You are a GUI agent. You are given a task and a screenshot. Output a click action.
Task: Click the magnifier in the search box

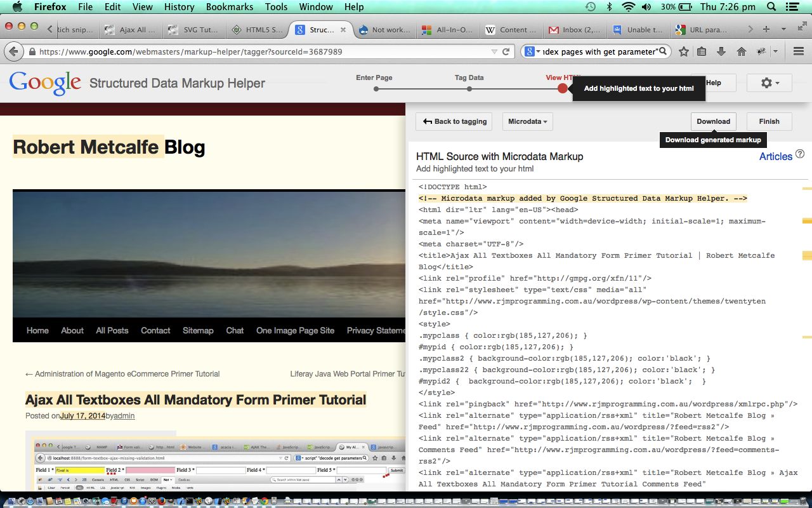point(663,51)
